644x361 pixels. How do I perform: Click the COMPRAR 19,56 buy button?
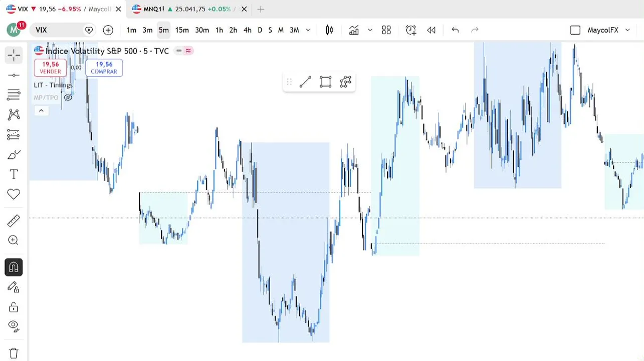point(104,68)
